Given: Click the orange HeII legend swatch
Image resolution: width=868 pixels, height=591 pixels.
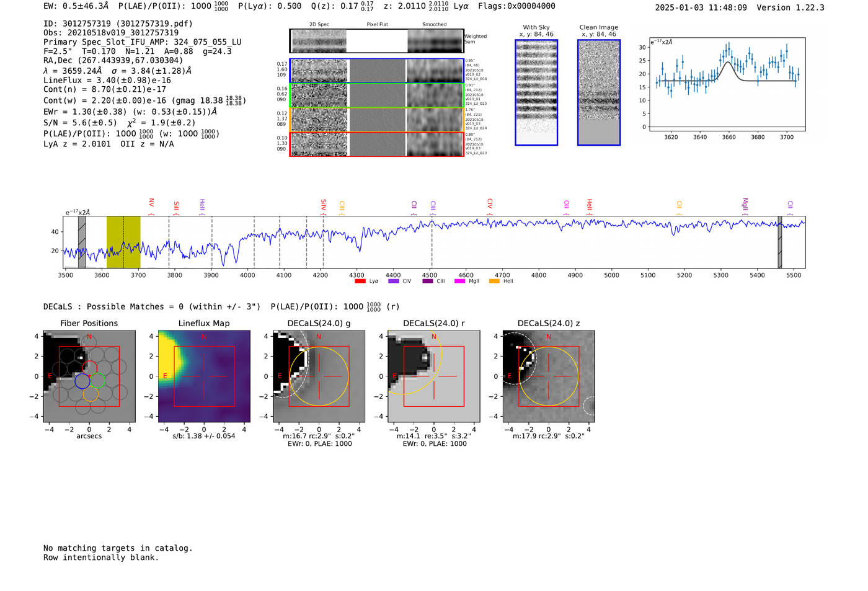Looking at the screenshot, I should click(494, 281).
